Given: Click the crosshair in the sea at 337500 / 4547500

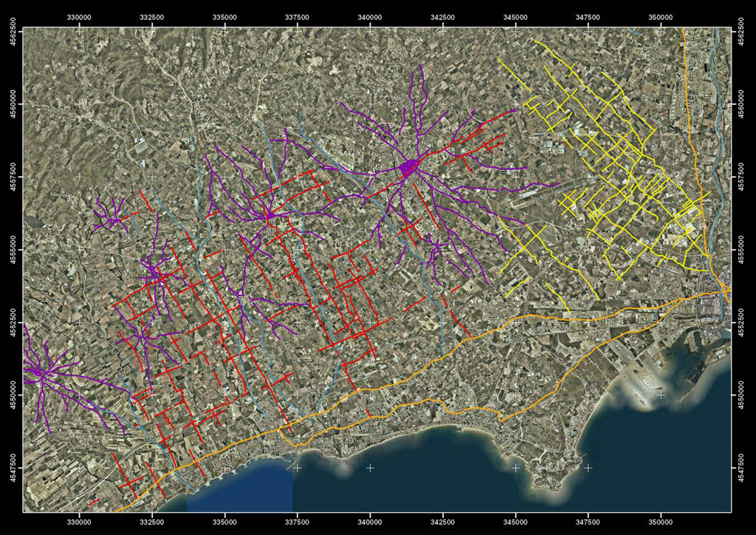Looking at the screenshot, I should (297, 468).
